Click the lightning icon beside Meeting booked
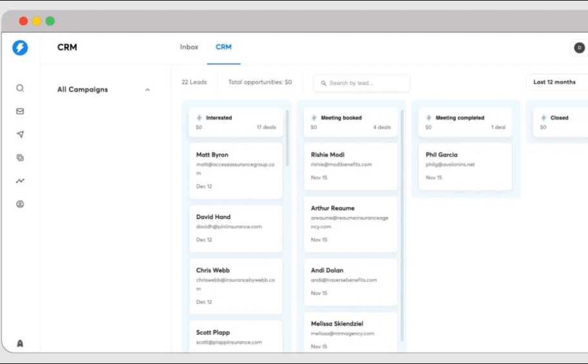Screen dimensions: 588x364 (x=314, y=117)
